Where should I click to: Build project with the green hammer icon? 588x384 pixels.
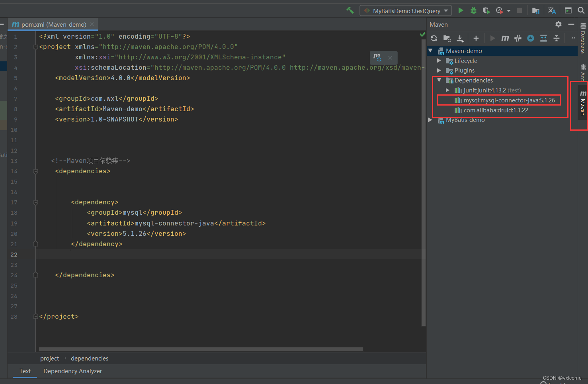350,10
